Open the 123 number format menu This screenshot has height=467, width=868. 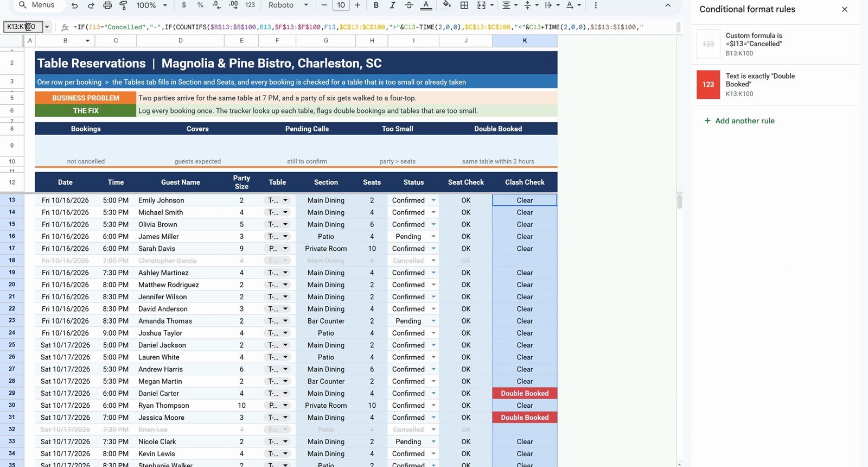click(x=250, y=5)
